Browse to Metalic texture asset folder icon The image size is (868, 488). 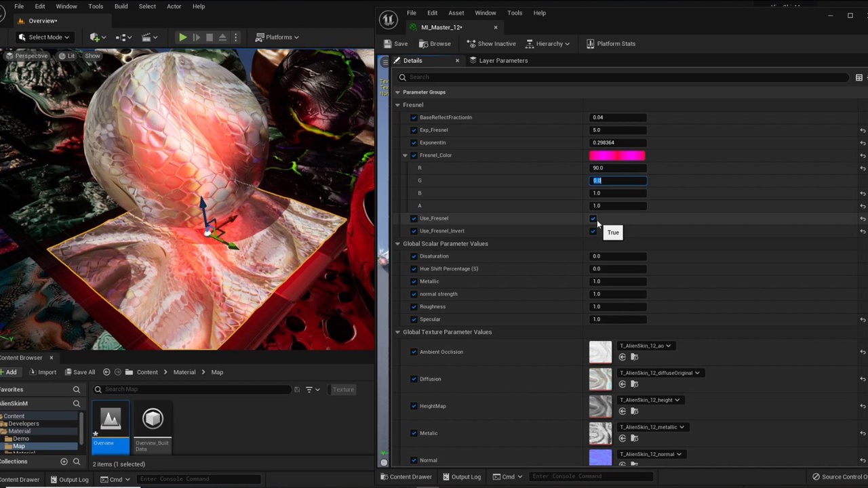635,439
